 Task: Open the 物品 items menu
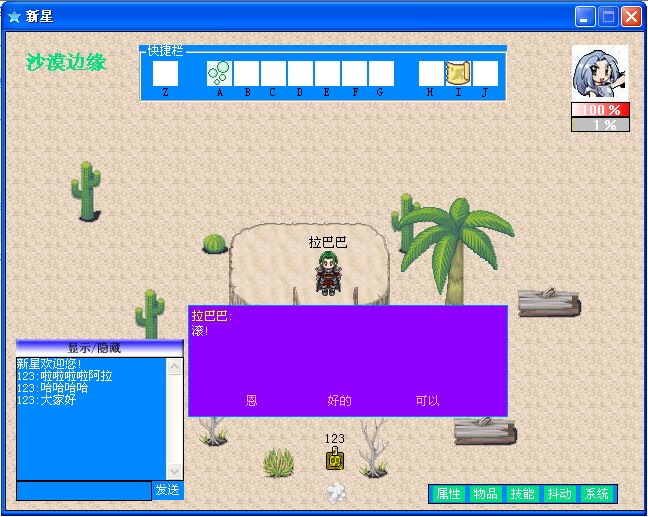pyautogui.click(x=486, y=494)
